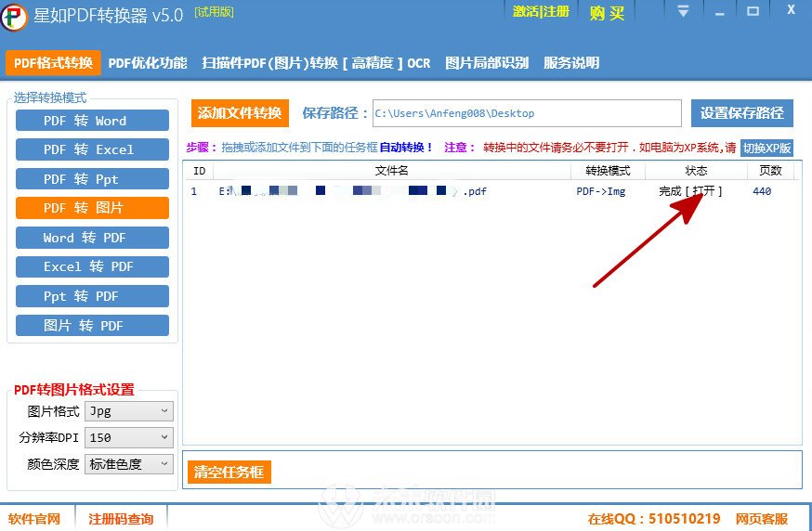Click 添加文件转换 to add files
Screen dimensions: 812x531
pyautogui.click(x=240, y=113)
